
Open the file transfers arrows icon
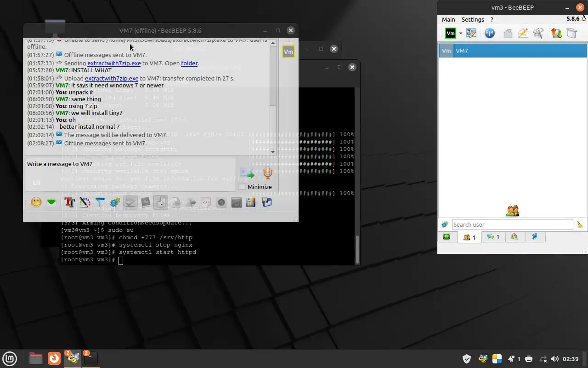coord(556,33)
